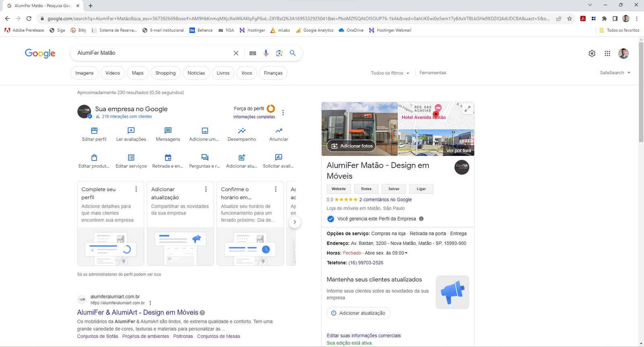Open Ler avaliações reviews icon
The height and width of the screenshot is (347, 644).
[131, 131]
